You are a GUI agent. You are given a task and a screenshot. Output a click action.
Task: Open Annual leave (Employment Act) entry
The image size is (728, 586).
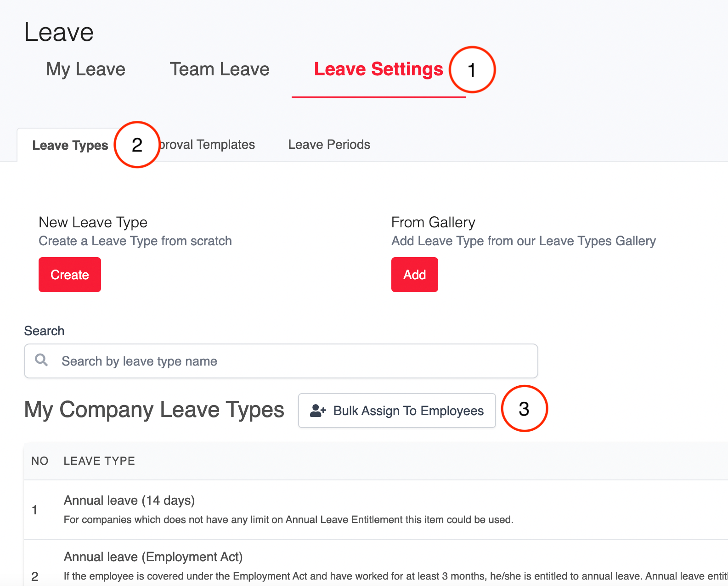tap(153, 557)
